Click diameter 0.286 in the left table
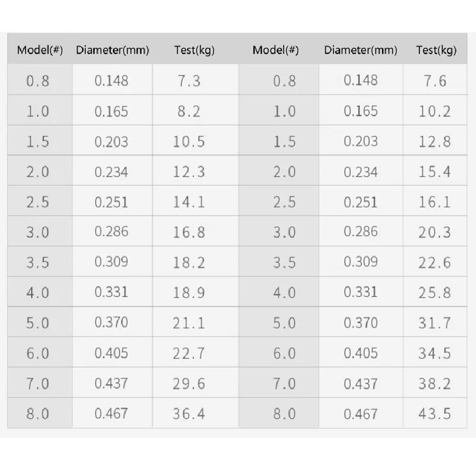 (111, 231)
